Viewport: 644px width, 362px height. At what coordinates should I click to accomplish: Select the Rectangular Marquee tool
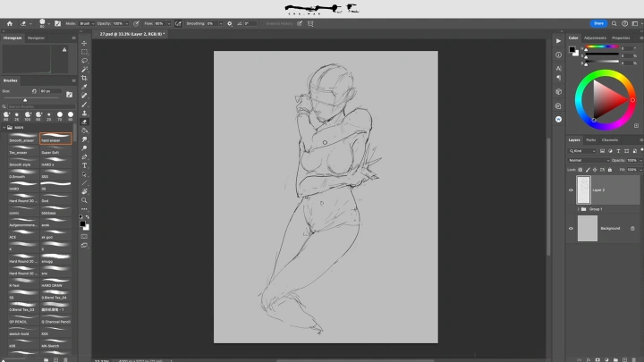click(x=84, y=52)
